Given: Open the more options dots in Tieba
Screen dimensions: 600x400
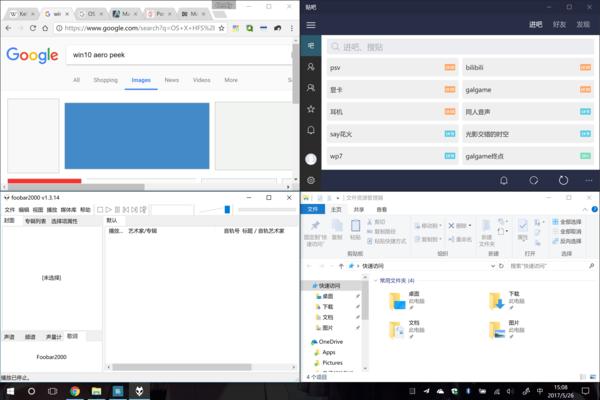Looking at the screenshot, I should point(589,180).
